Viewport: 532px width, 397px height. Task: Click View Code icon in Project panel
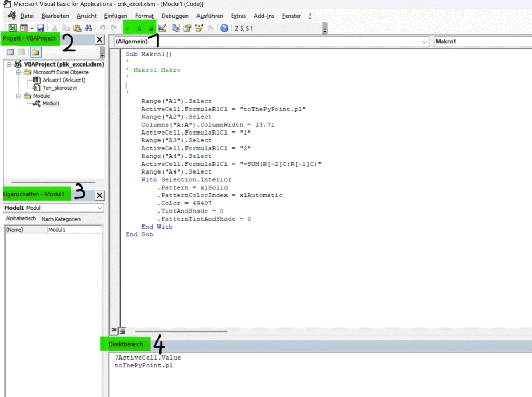pyautogui.click(x=10, y=52)
